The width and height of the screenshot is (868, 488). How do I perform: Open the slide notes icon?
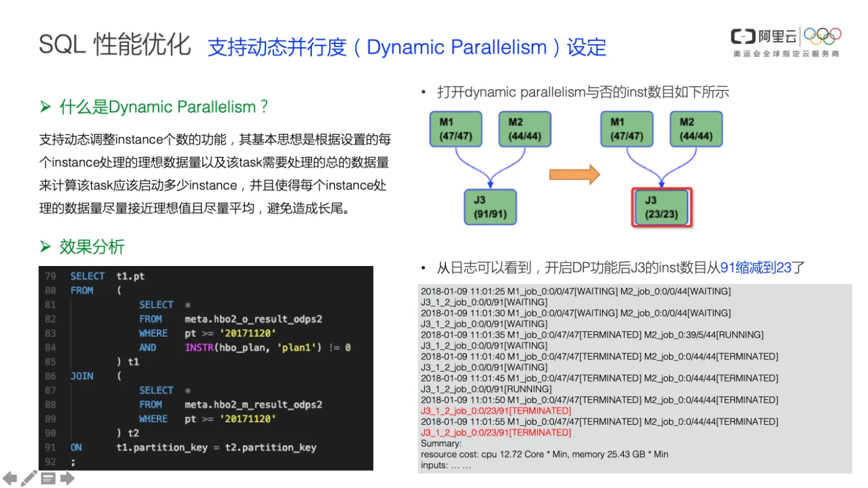pos(48,478)
